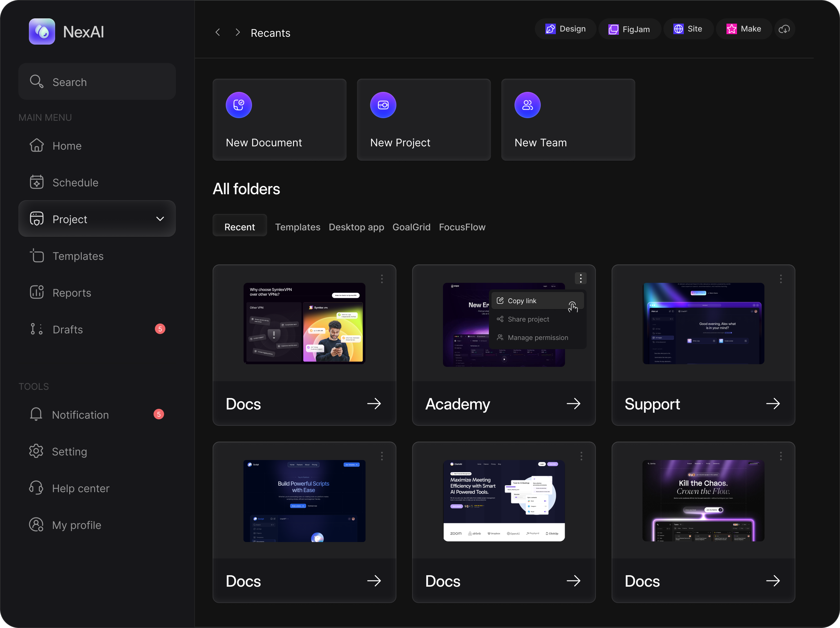The width and height of the screenshot is (840, 628).
Task: Click the Setting gear icon
Action: click(x=36, y=451)
